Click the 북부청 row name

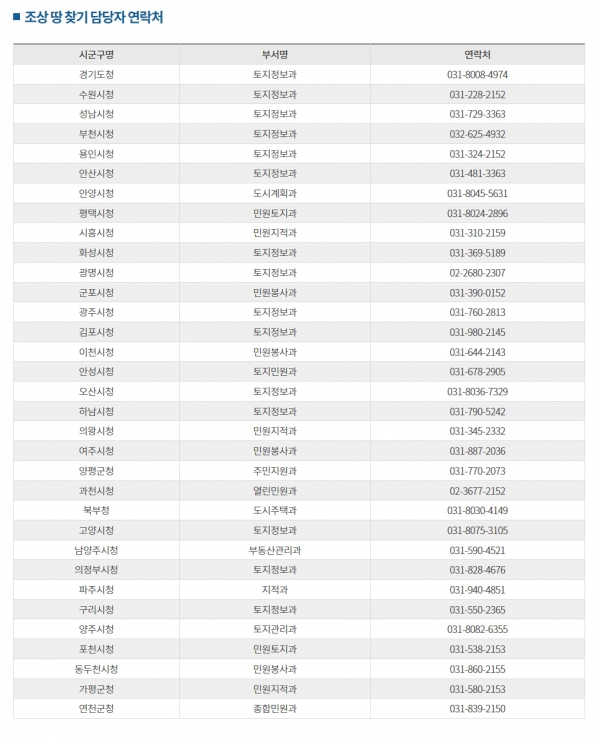(96, 511)
